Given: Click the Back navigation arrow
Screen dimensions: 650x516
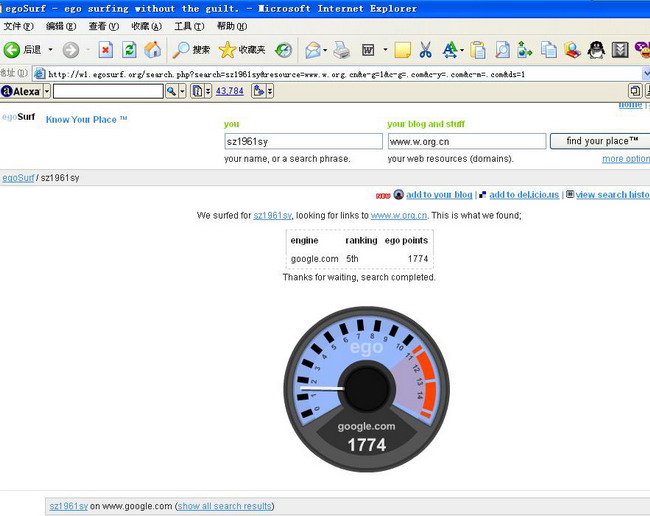Looking at the screenshot, I should (13, 50).
